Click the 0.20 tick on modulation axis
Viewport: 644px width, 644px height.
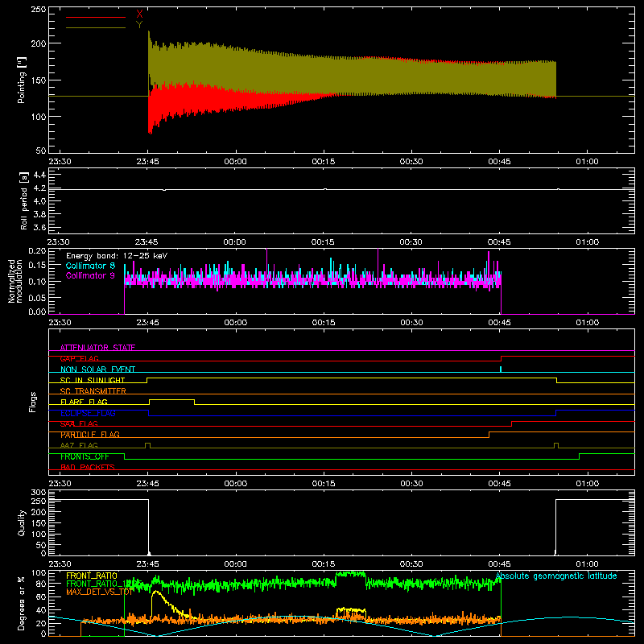pos(37,251)
